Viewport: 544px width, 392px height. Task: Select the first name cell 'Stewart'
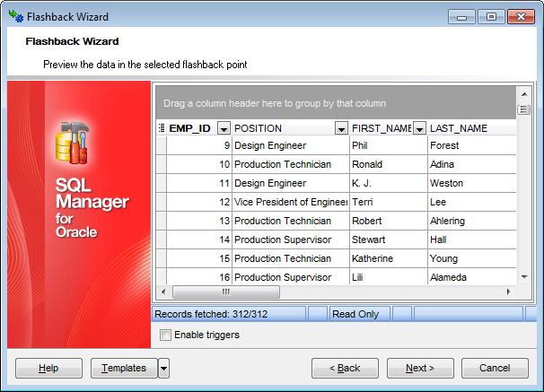[389, 240]
